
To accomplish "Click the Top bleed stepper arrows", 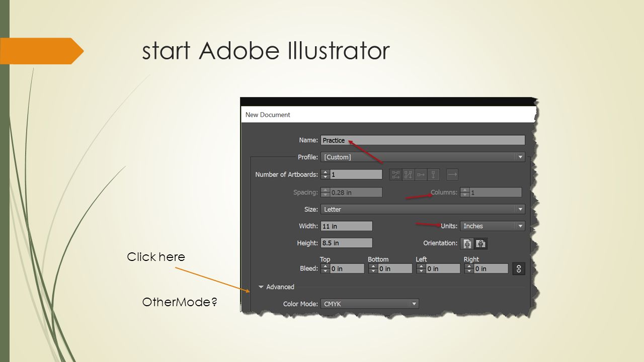I will pyautogui.click(x=325, y=268).
